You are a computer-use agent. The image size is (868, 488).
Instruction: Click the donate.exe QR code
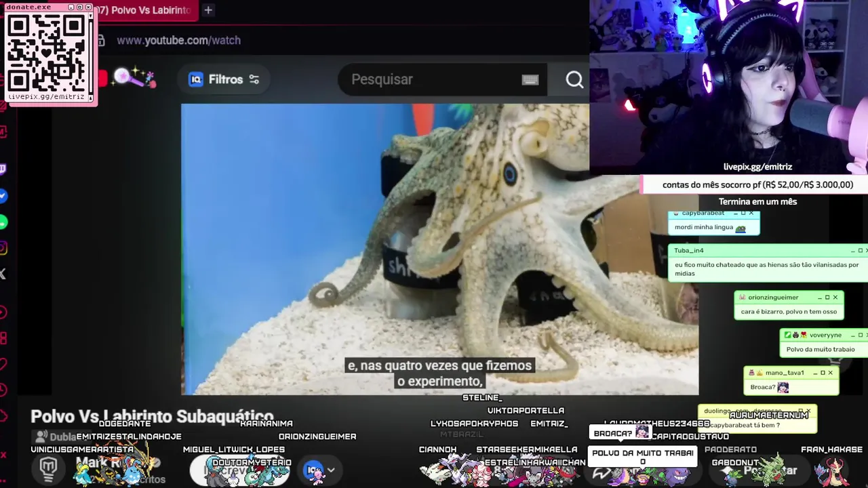point(47,53)
